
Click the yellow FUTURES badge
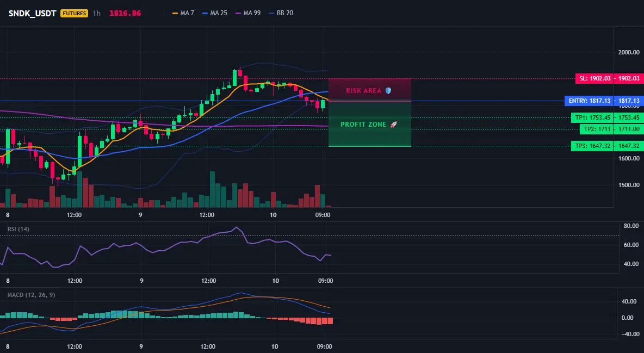pos(75,13)
